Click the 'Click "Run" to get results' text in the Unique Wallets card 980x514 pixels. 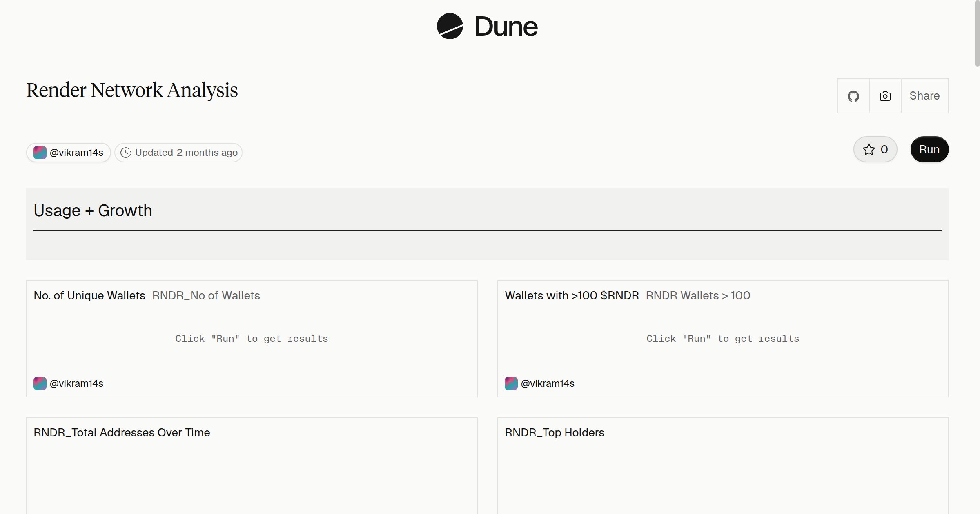pos(252,339)
